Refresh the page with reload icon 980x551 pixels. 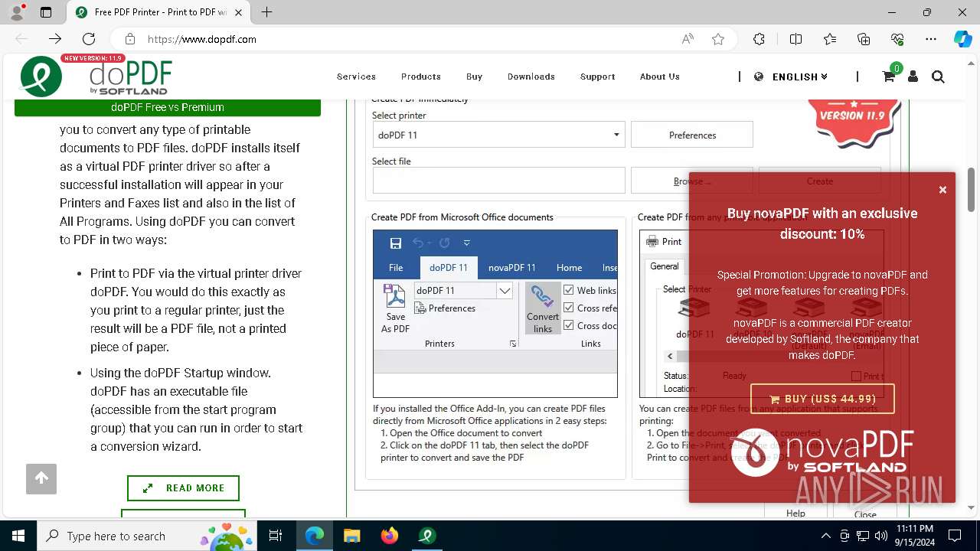[x=89, y=39]
